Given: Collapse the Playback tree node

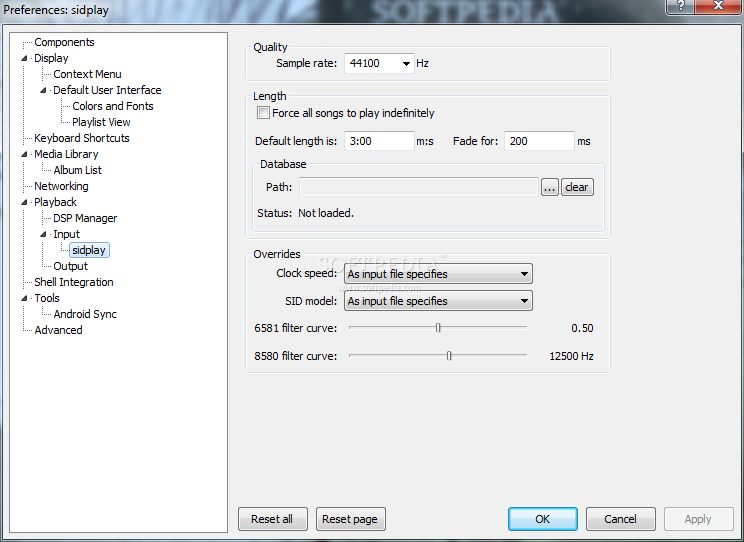Looking at the screenshot, I should pyautogui.click(x=24, y=202).
